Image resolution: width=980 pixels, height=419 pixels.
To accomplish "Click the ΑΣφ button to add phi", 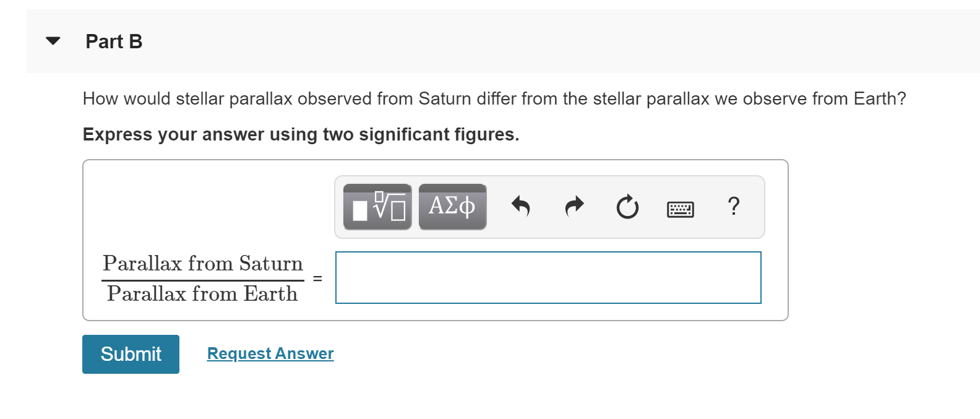I will click(452, 207).
